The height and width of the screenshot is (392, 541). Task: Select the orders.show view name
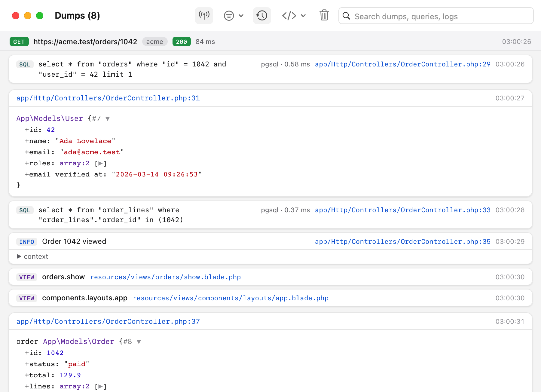coord(63,277)
